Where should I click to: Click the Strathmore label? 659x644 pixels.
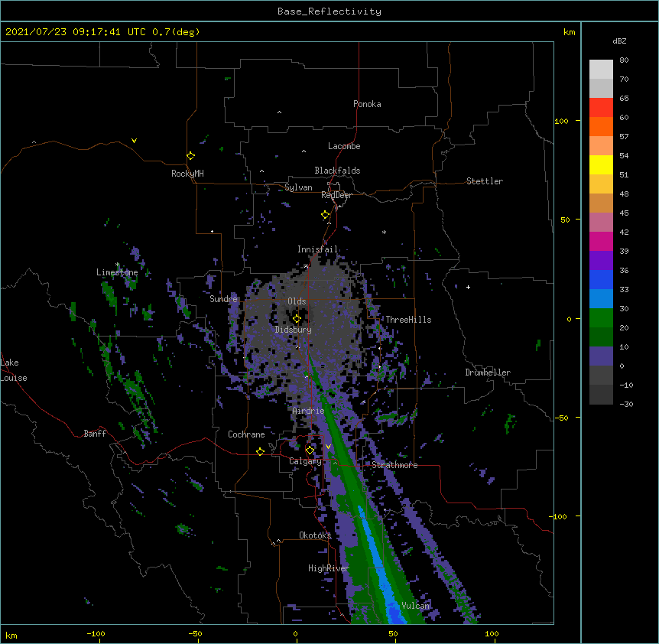click(x=394, y=465)
